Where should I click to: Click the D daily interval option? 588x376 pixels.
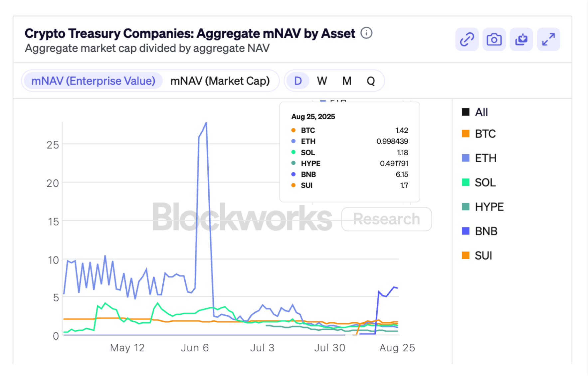[x=297, y=80]
